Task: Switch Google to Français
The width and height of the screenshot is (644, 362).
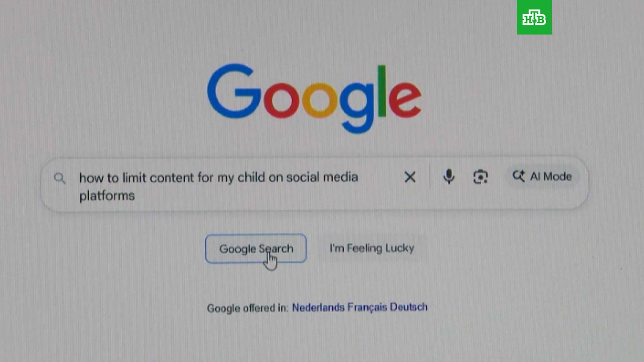Action: [x=367, y=307]
